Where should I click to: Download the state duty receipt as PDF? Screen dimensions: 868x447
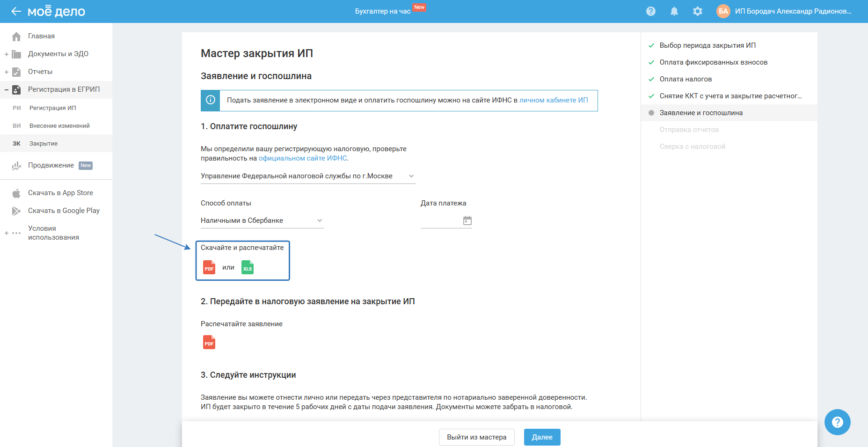209,267
